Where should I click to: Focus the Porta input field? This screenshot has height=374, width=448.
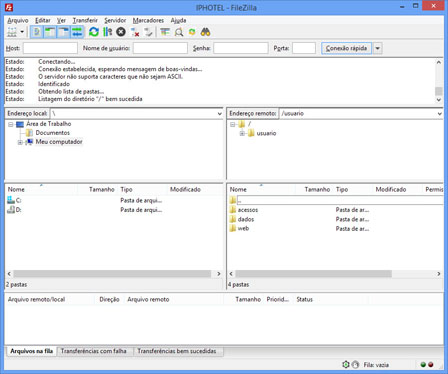point(304,48)
